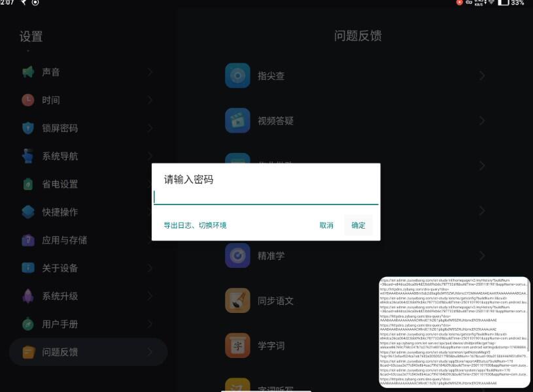Tap the battery indicator in status bar
Screen dimensions: 533x392
pos(504,3)
